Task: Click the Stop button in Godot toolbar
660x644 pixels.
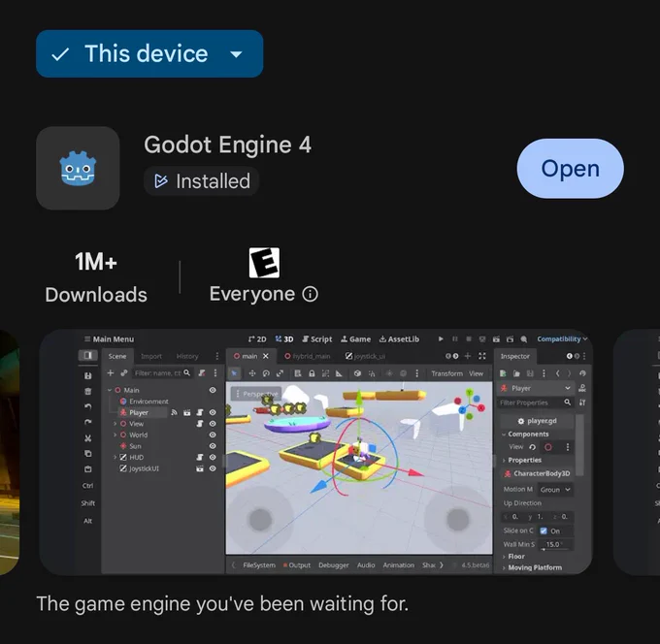Action: [469, 338]
